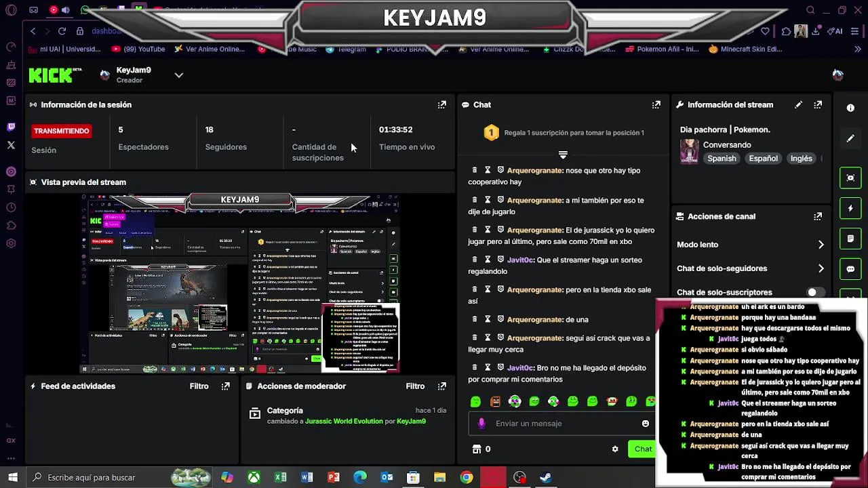Open the chat settings gear icon
This screenshot has width=868, height=488.
click(x=615, y=449)
